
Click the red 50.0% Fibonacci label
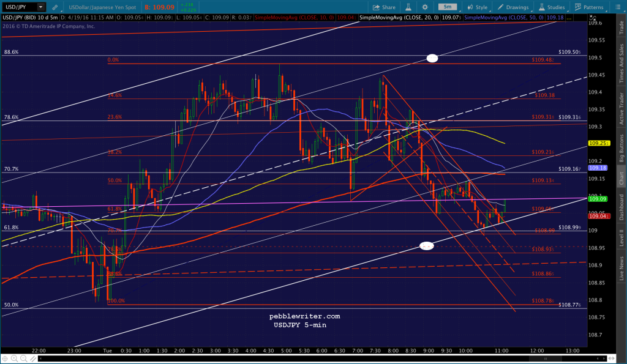click(x=115, y=180)
